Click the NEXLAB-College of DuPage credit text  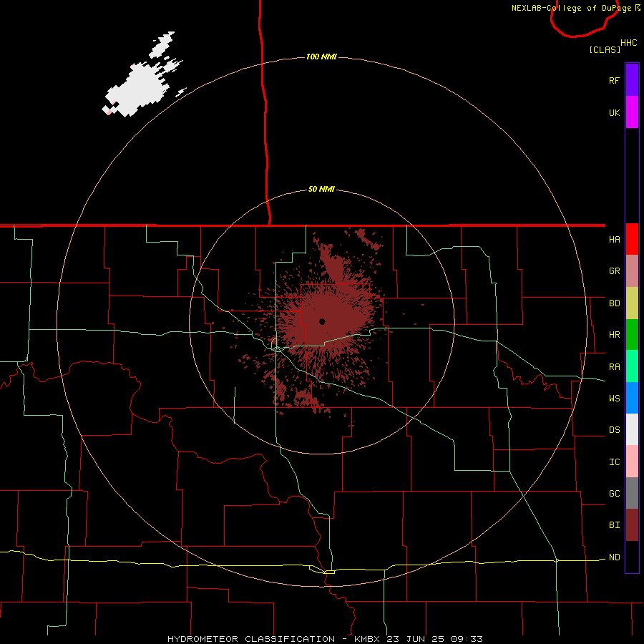[x=575, y=8]
